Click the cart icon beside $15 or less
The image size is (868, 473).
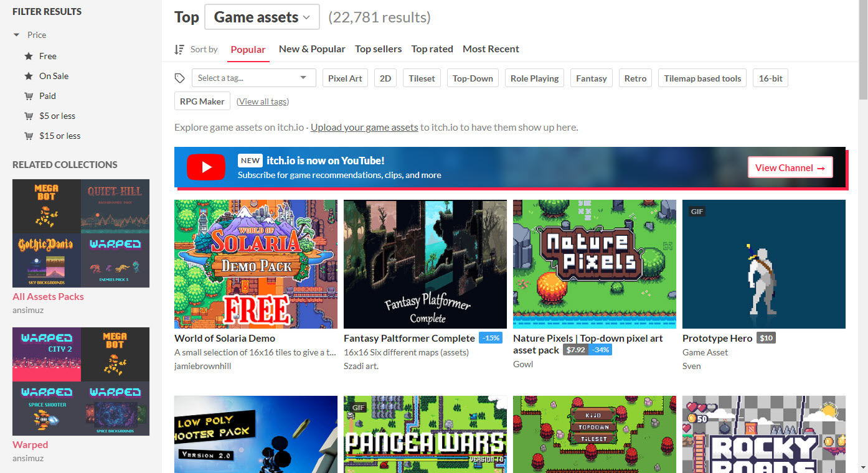(29, 136)
